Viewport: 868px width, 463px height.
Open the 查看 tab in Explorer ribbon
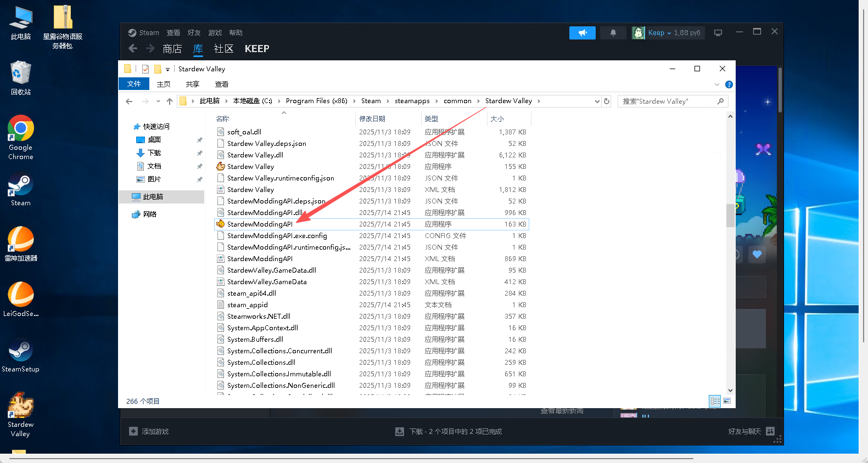[x=221, y=84]
